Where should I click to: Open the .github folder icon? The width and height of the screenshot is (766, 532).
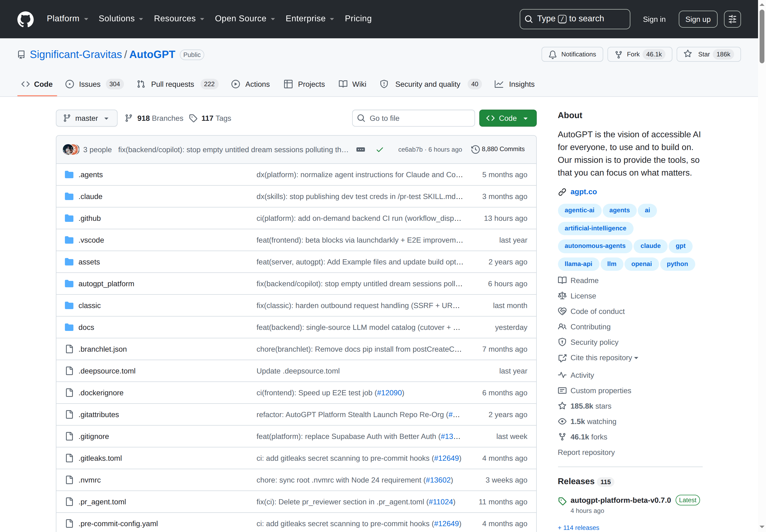pos(69,218)
